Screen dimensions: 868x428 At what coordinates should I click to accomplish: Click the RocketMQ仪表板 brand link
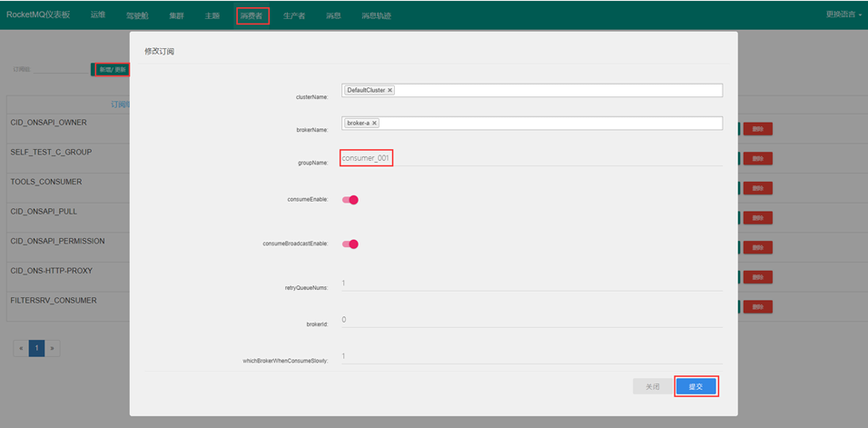tap(38, 15)
